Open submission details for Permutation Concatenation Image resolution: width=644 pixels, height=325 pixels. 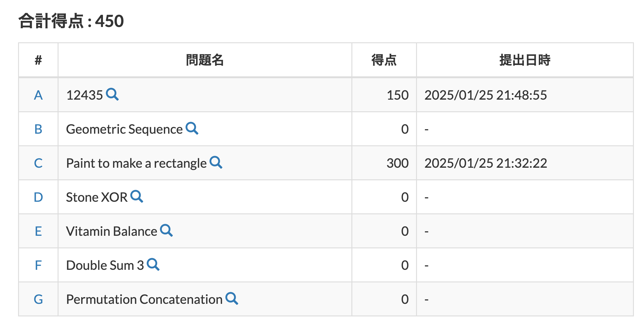click(x=233, y=299)
